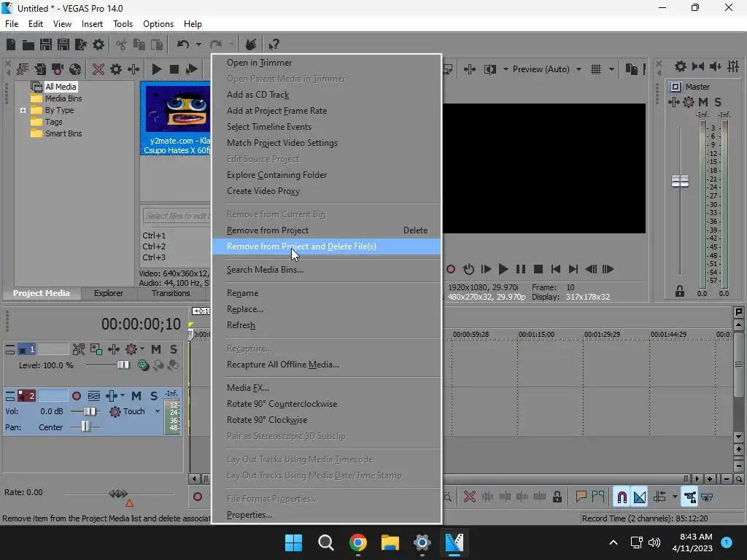Adjust the audio track Pan slider

coord(85,427)
